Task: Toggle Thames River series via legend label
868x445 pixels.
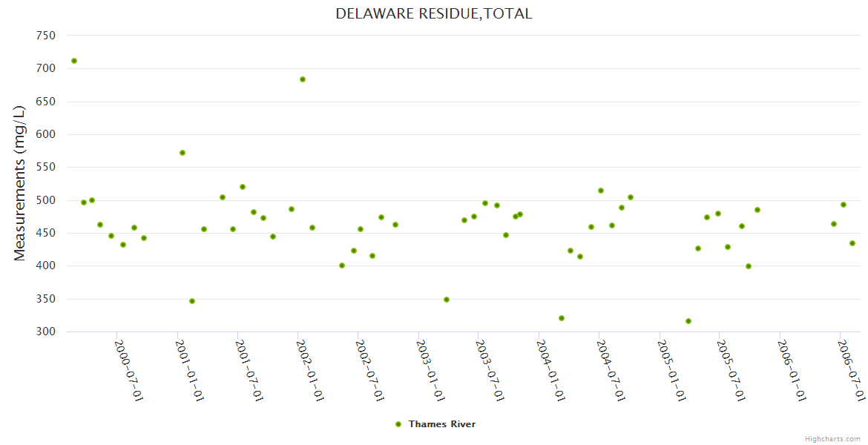Action: coord(441,424)
